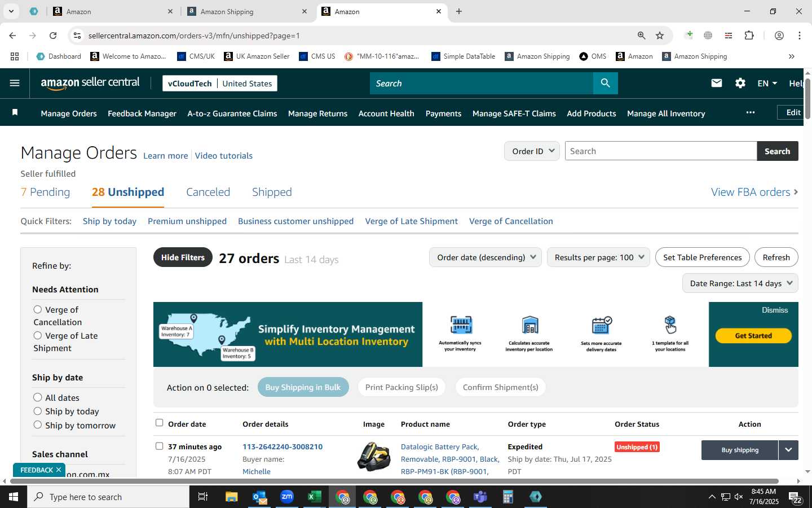Open the Calculator from the taskbar
This screenshot has height=508, width=812.
point(507,497)
